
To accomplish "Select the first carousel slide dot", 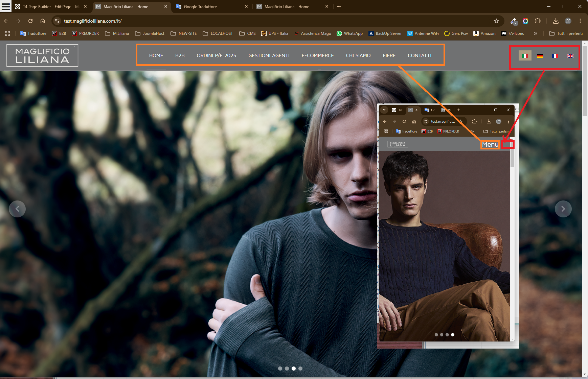I will [280, 369].
